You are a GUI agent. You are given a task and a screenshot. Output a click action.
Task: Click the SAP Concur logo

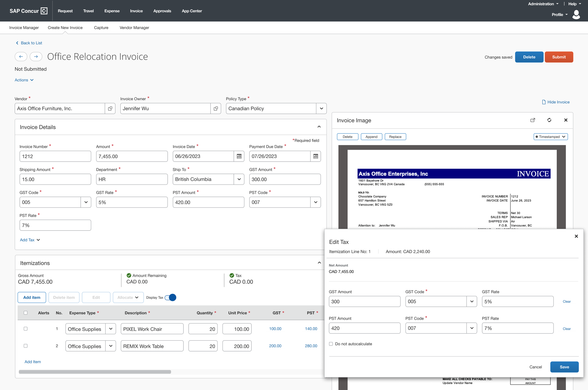coord(28,11)
